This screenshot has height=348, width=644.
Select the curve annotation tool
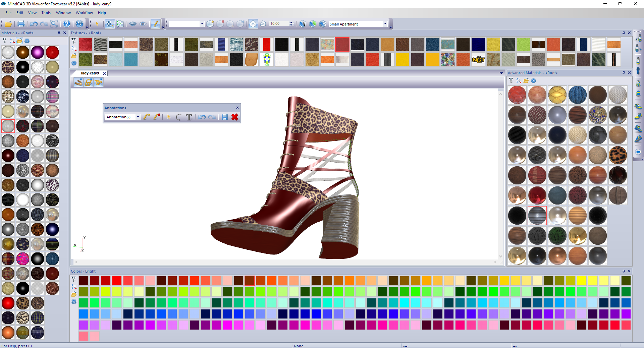(178, 117)
